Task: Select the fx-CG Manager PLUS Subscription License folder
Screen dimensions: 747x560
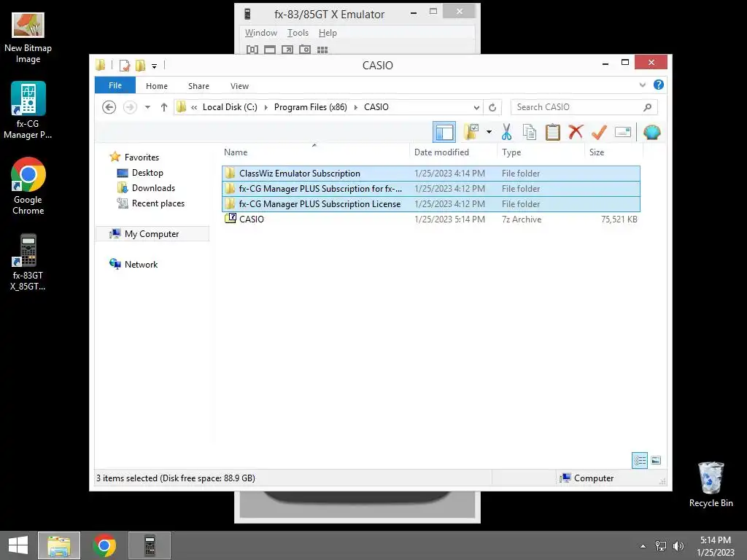Action: point(430,204)
